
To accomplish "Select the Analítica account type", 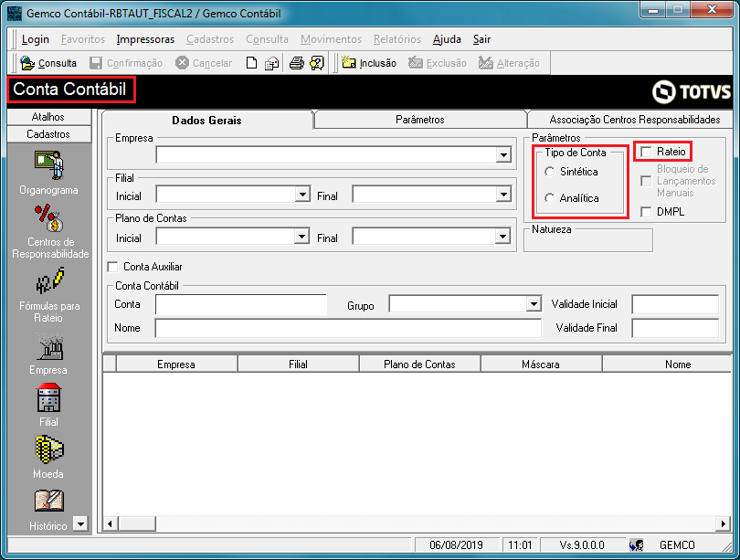I will pyautogui.click(x=549, y=198).
